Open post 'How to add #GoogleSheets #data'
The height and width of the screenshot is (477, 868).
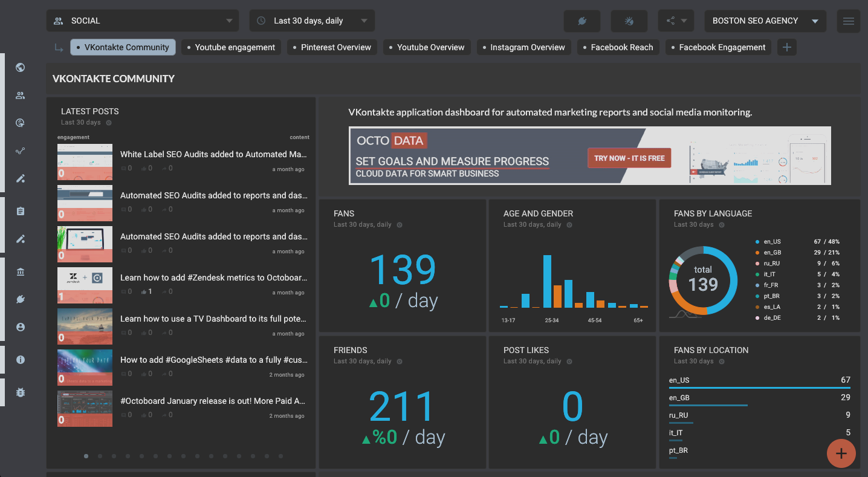[x=213, y=360]
